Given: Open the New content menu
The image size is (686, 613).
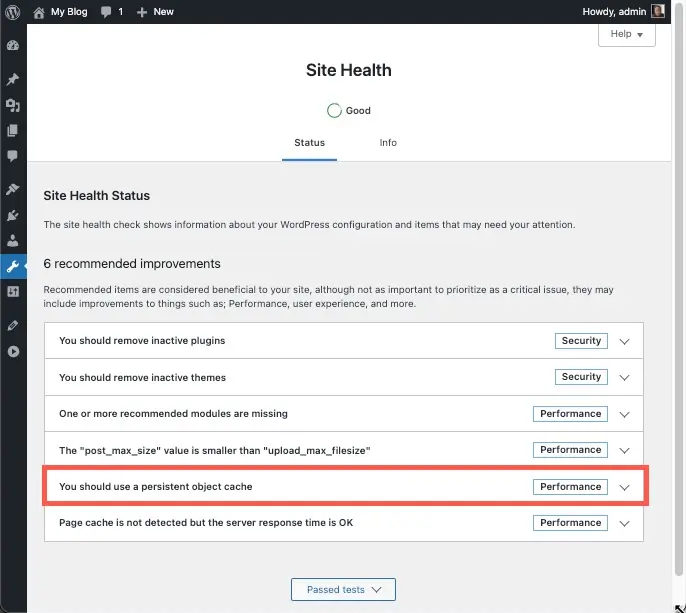Looking at the screenshot, I should [x=155, y=12].
